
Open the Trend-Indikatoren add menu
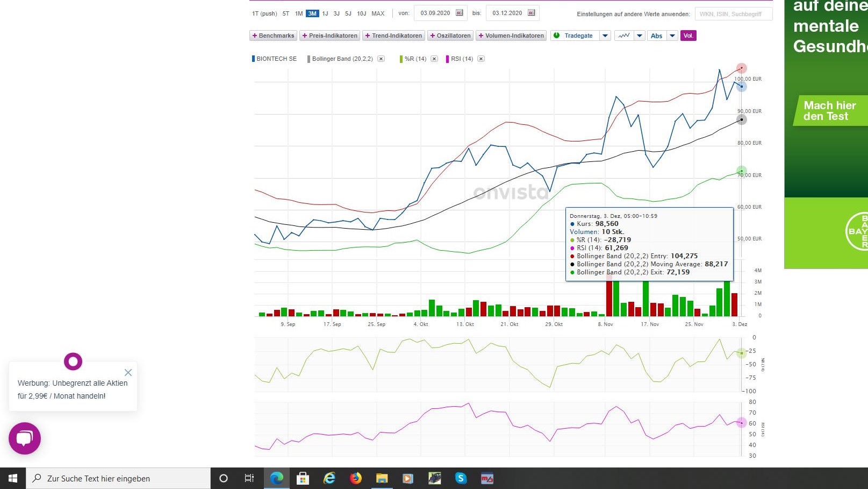(x=393, y=36)
